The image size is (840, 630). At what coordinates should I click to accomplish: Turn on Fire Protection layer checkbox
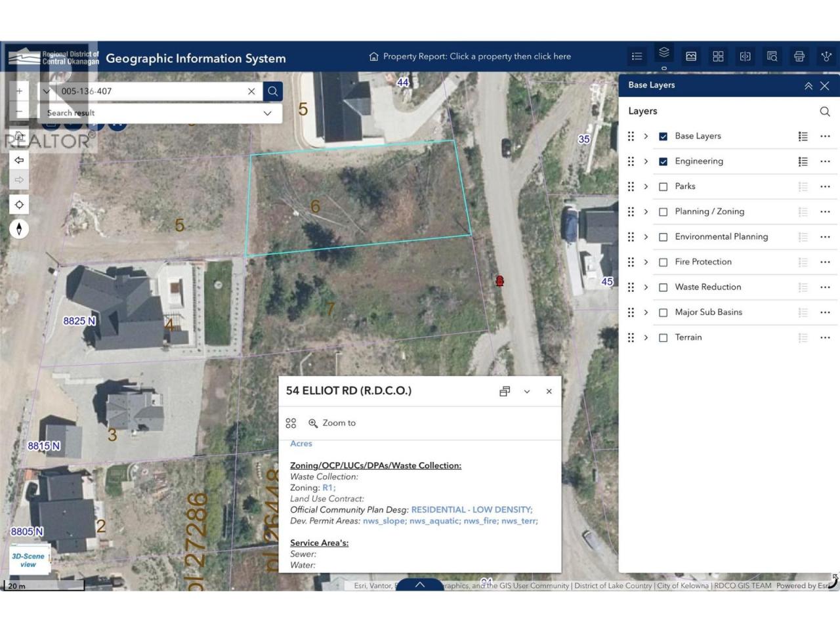click(663, 262)
